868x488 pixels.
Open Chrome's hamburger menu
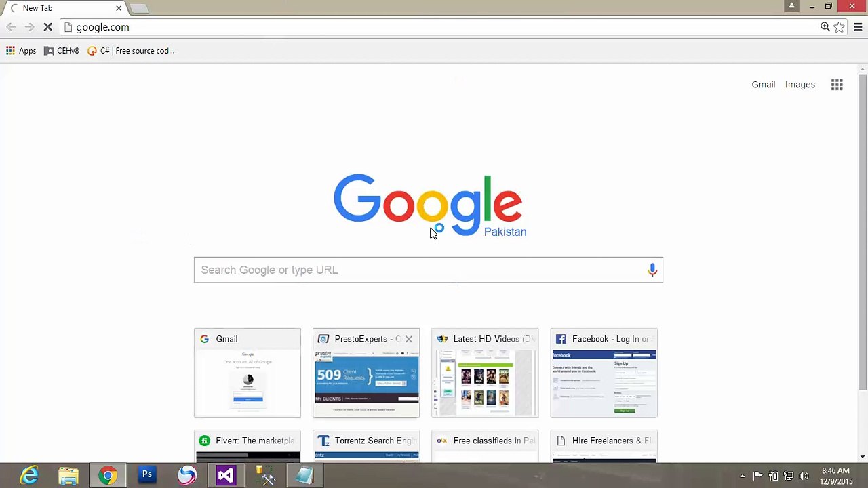(x=858, y=27)
